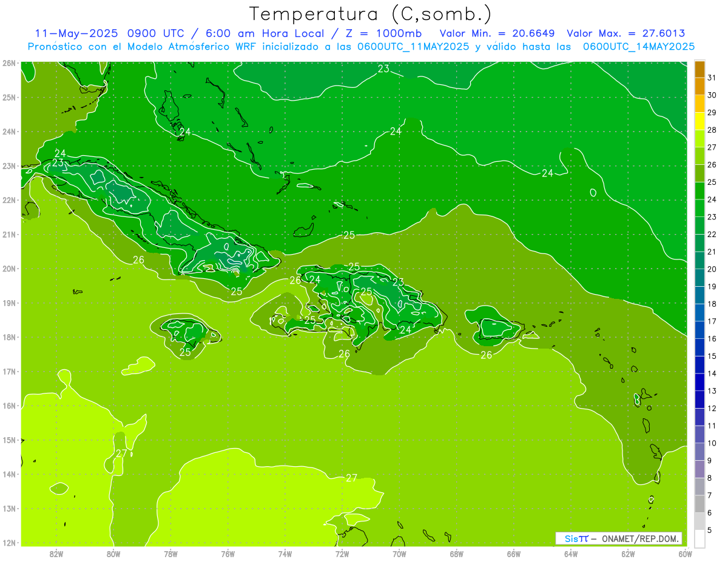
Task: Click the '26N' latitude axis label
Action: (x=8, y=63)
